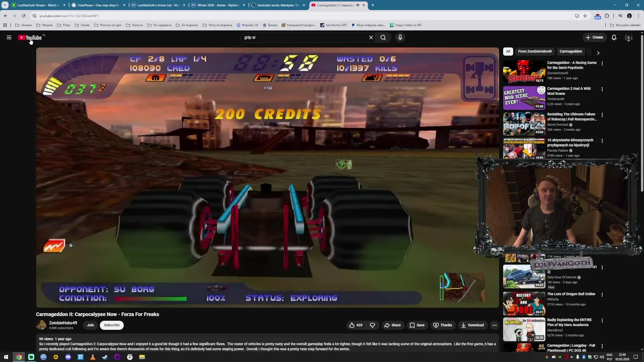Open '10 aktywistów klimatycznych' video title
The width and height of the screenshot is (644, 362).
tap(570, 142)
